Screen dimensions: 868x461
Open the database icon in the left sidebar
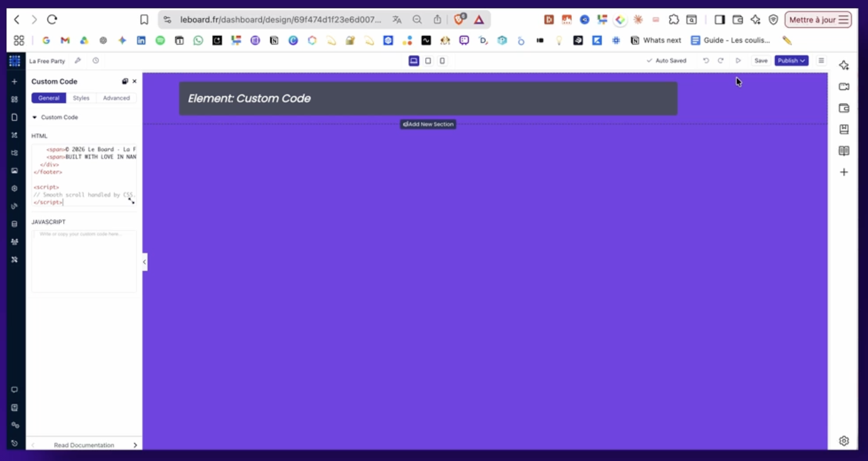[x=14, y=224]
